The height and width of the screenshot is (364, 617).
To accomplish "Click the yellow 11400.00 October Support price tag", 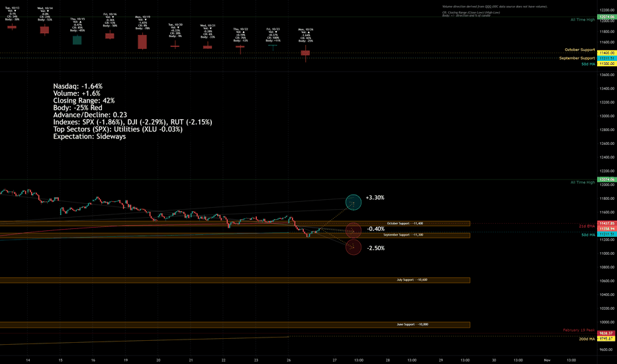I will 606,53.
